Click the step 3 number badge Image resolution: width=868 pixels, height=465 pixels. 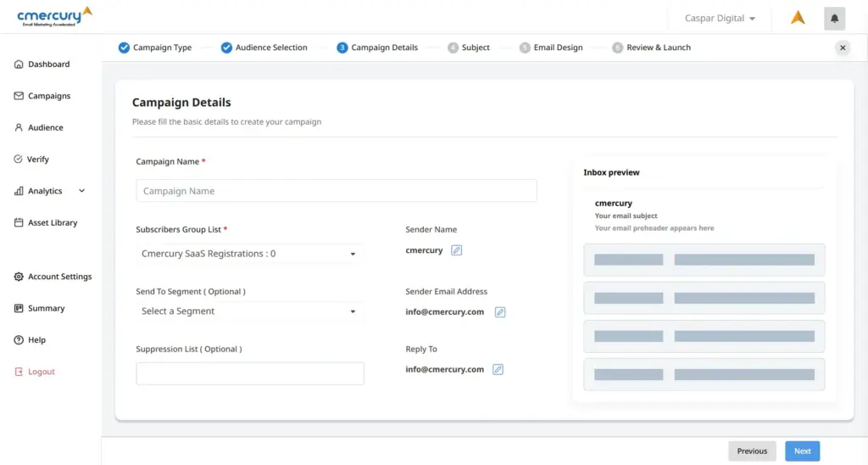point(342,48)
